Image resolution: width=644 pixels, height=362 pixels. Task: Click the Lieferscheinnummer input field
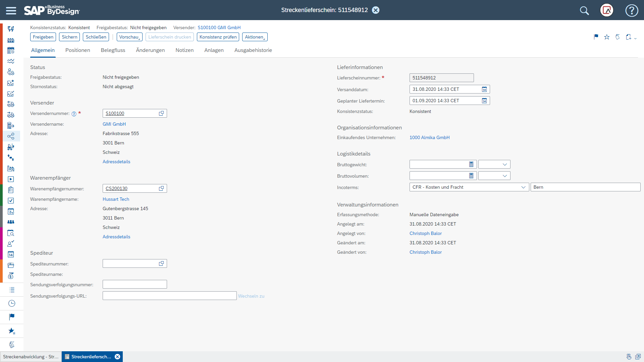[x=442, y=78]
